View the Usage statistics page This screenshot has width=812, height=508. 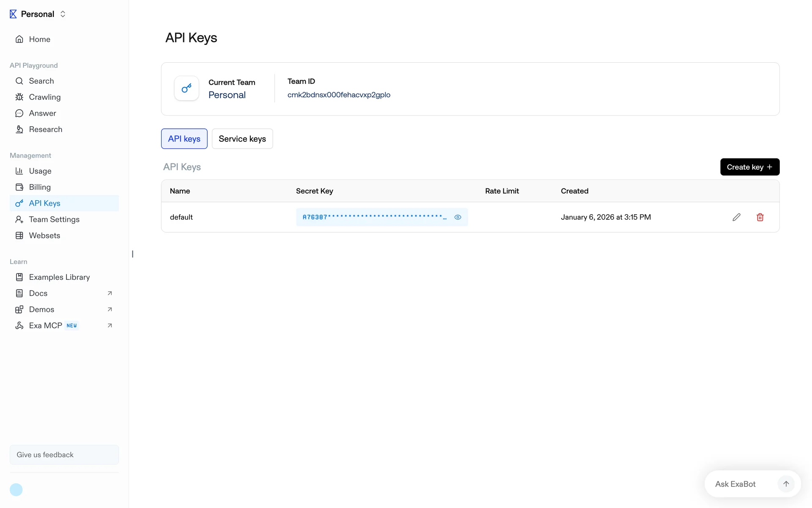click(40, 171)
